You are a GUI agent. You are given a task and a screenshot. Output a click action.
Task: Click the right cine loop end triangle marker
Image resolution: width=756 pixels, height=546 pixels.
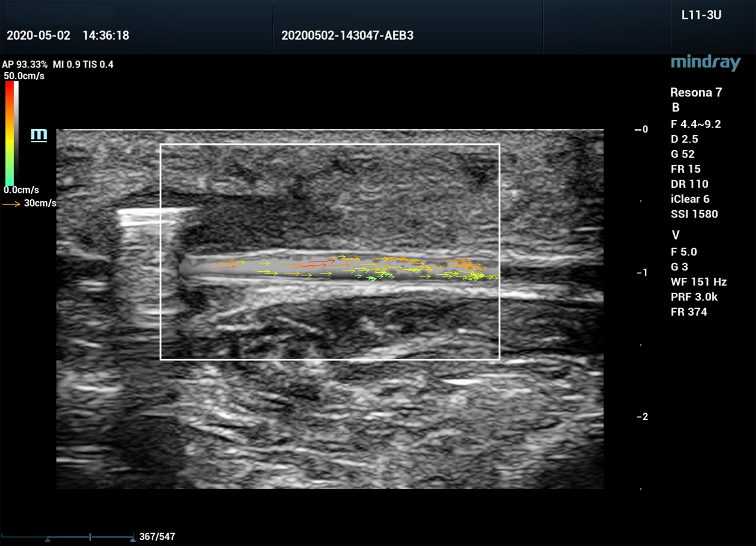pyautogui.click(x=133, y=540)
